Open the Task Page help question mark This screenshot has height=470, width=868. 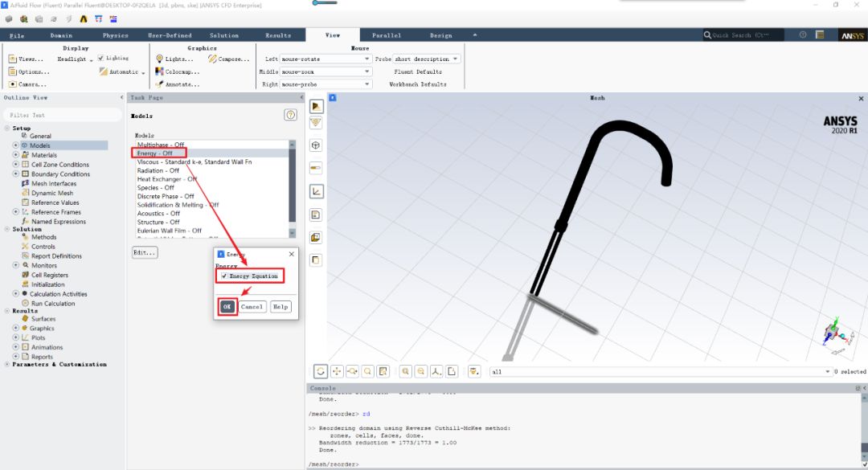tap(291, 115)
